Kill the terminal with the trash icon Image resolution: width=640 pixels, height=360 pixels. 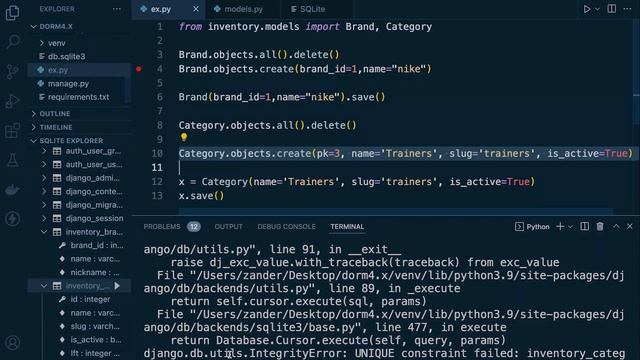point(600,227)
